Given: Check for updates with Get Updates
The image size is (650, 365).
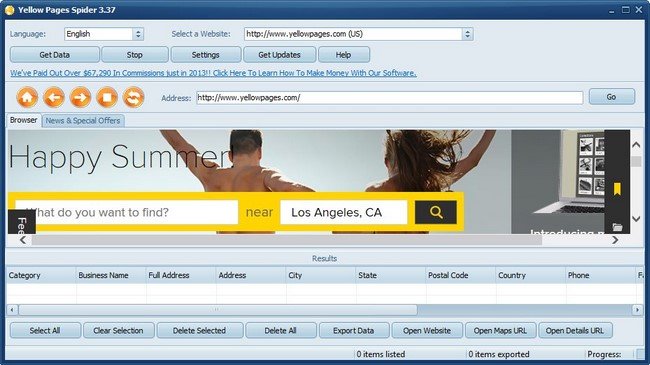Looking at the screenshot, I should click(x=279, y=55).
